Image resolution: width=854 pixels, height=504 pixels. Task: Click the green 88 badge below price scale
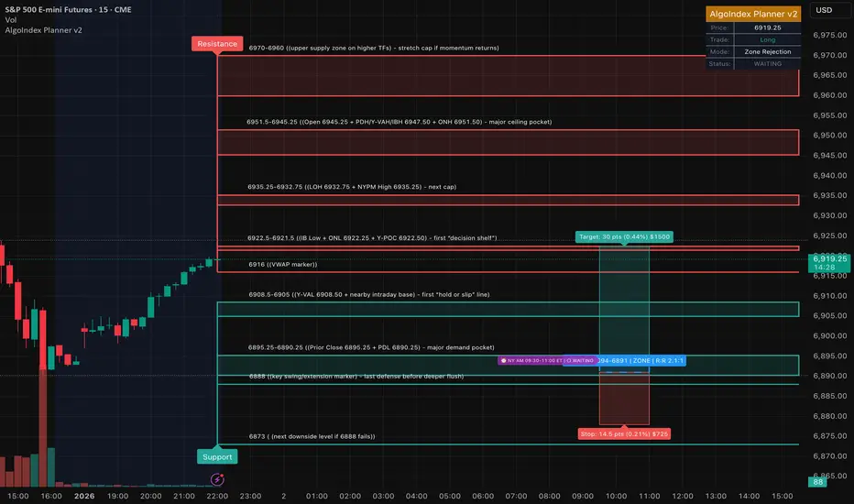pos(817,482)
